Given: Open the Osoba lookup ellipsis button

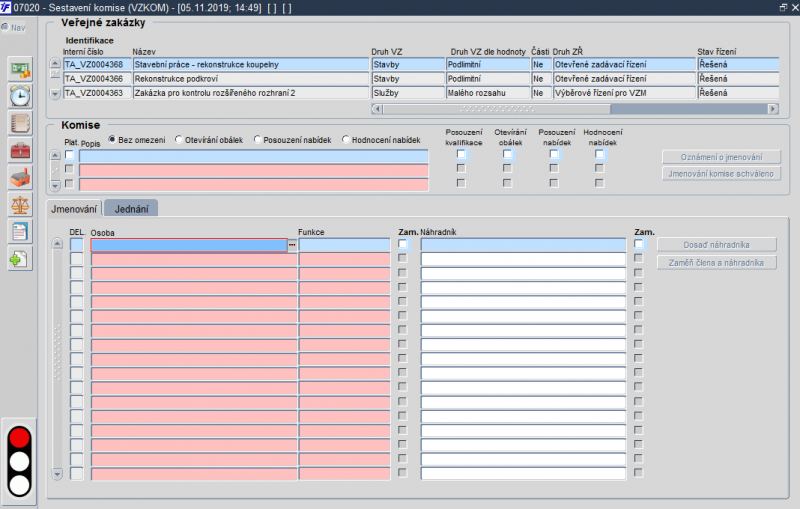Looking at the screenshot, I should click(292, 245).
